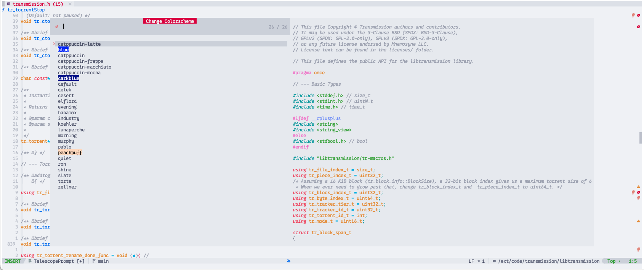
Task: Click the telescope prompt icon
Action: coord(57,27)
